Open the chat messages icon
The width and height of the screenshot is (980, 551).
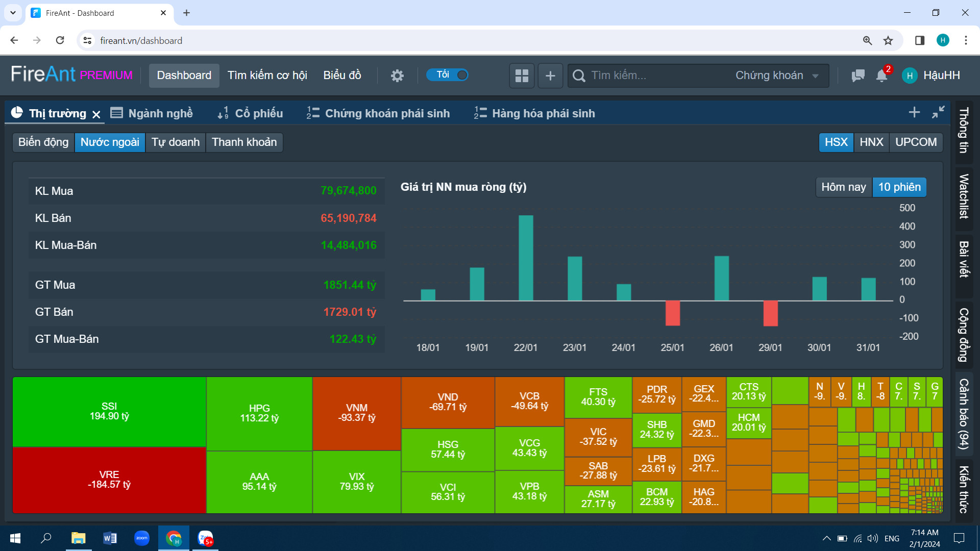[x=858, y=76]
